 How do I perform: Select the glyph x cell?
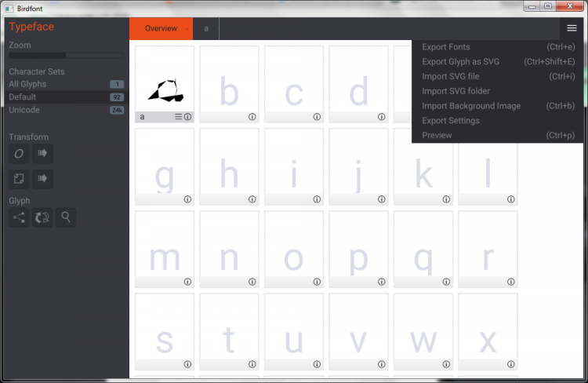point(488,331)
